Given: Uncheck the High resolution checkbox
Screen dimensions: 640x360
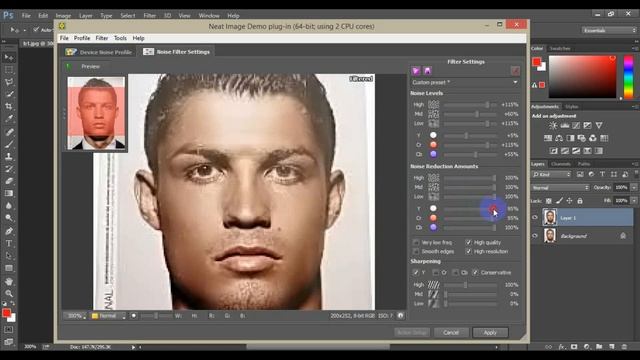Looking at the screenshot, I should (469, 251).
